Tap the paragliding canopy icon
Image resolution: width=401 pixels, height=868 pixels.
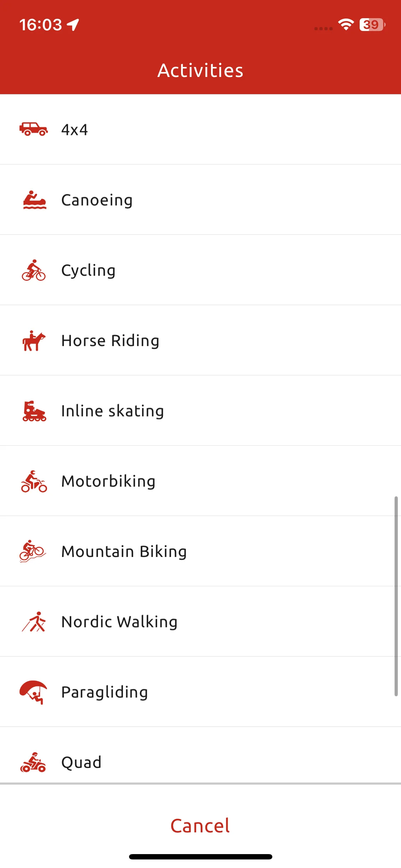click(x=33, y=692)
